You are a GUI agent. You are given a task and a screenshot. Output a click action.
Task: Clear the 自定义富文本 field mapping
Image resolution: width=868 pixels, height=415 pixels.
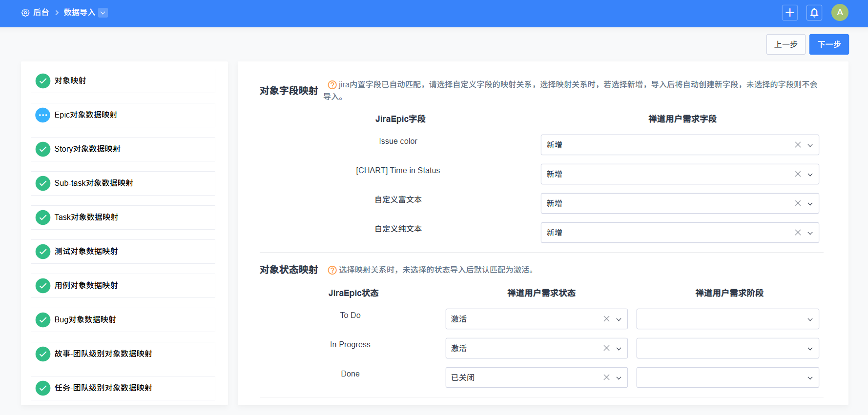[x=798, y=203]
